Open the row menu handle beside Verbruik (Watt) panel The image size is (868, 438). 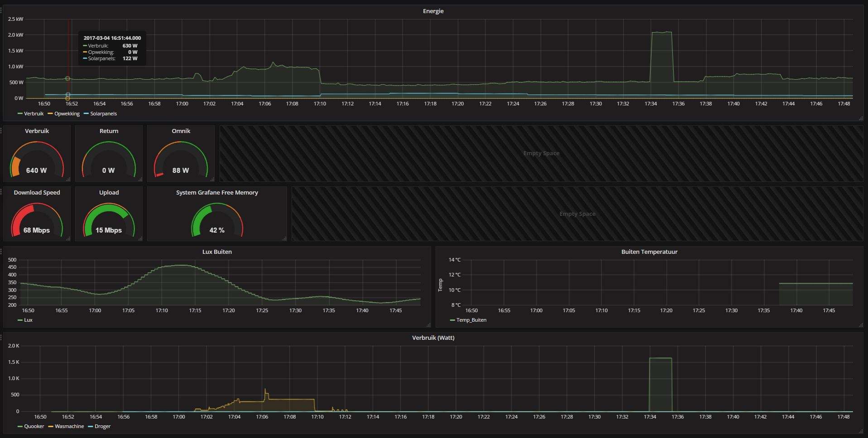1,337
